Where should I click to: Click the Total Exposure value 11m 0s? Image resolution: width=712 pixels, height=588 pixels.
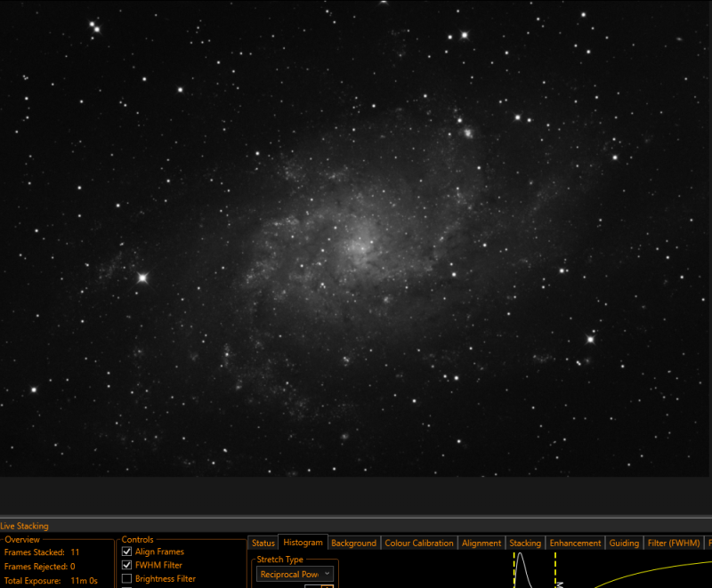tap(84, 581)
